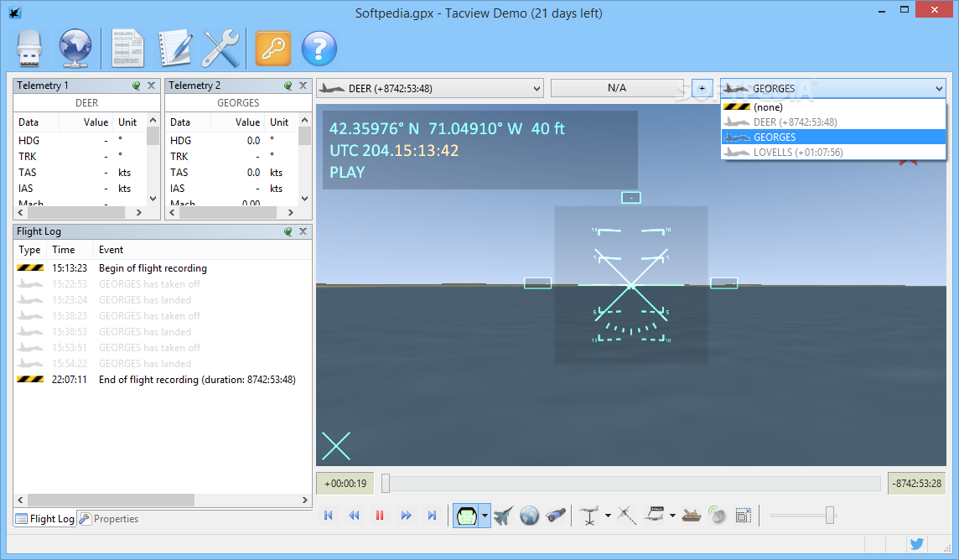Click the +00:00:19 elapsed time field
This screenshot has height=560, width=959.
tap(345, 484)
